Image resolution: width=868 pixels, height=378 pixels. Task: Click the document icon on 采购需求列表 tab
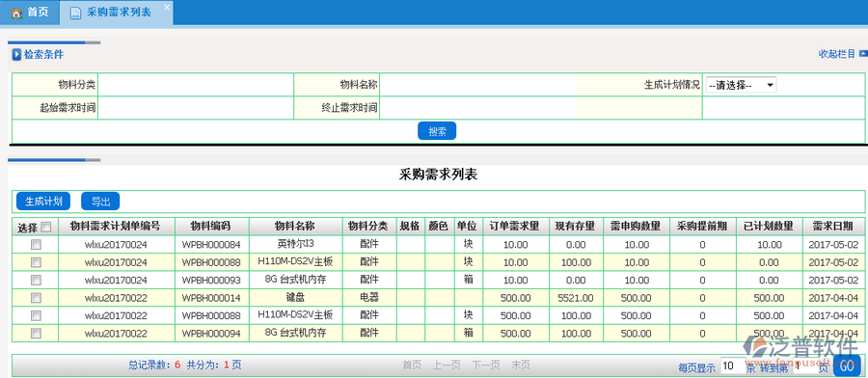click(76, 13)
